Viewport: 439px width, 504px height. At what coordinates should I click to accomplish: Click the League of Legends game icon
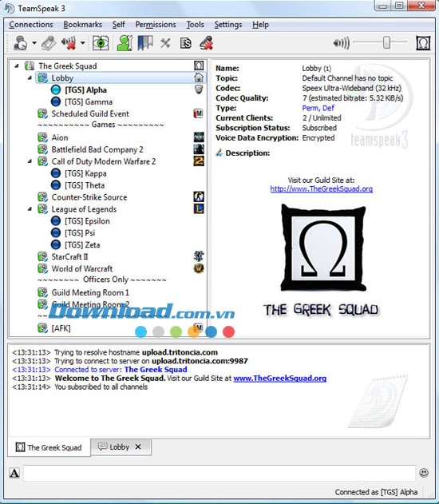click(x=199, y=209)
